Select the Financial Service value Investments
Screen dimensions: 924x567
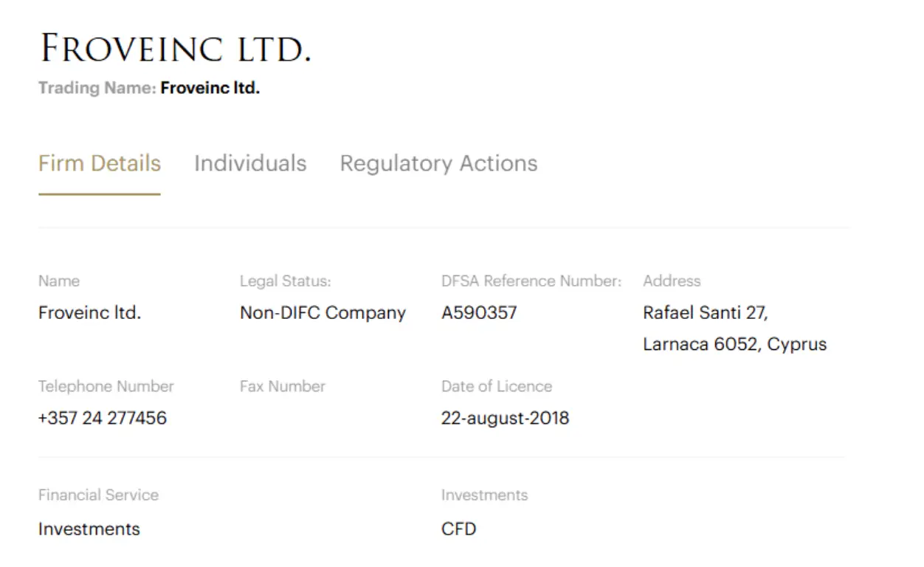[x=89, y=529]
